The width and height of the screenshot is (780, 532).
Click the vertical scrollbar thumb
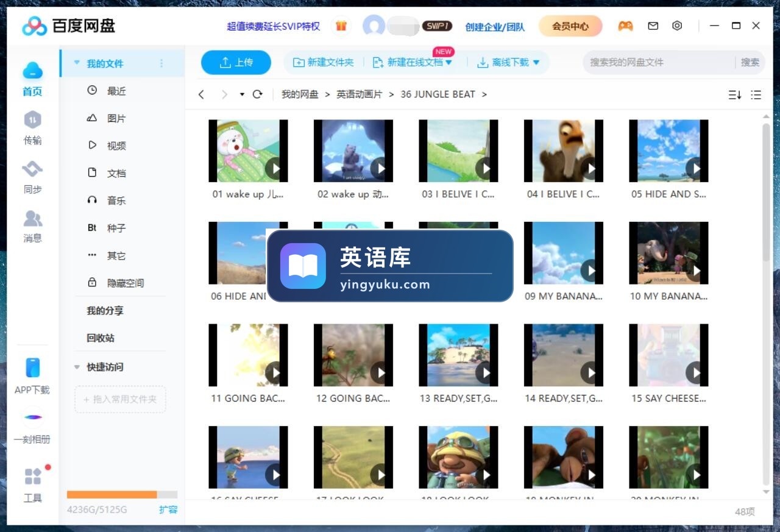767,192
